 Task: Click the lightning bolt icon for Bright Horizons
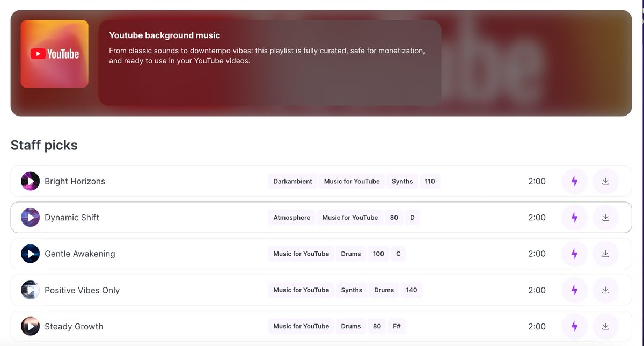point(574,181)
